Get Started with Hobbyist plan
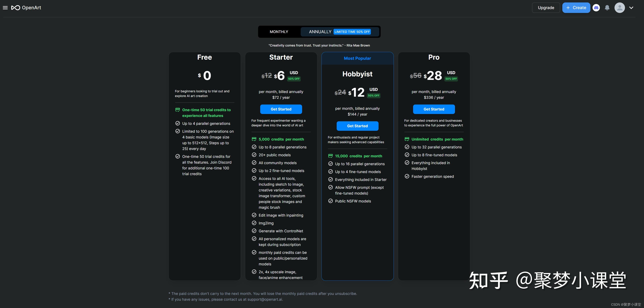The height and width of the screenshot is (308, 644). [357, 126]
